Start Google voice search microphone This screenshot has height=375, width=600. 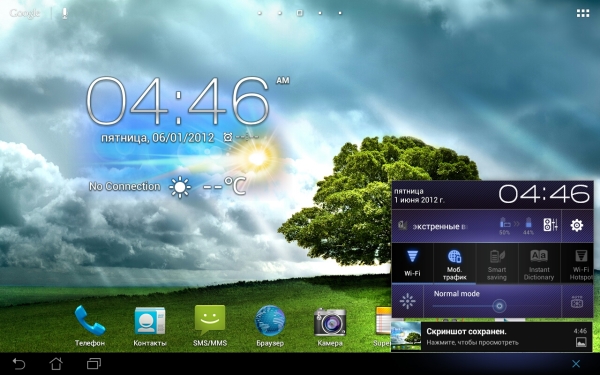(x=65, y=13)
